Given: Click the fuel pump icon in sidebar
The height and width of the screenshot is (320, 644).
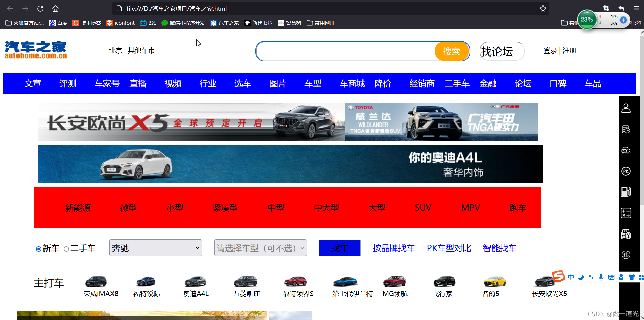Looking at the screenshot, I should coord(626,192).
